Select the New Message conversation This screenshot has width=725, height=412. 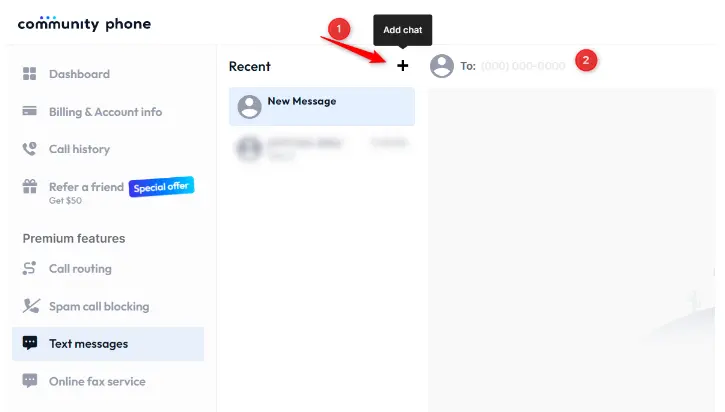pos(322,107)
